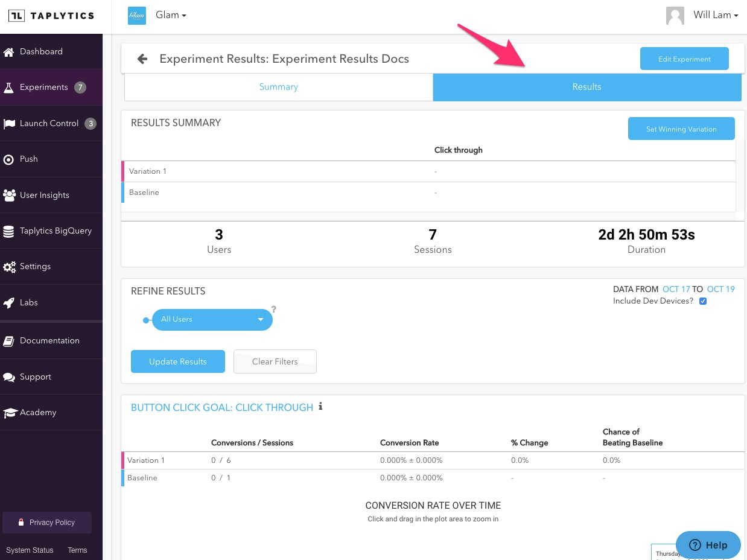Viewport: 747px width, 560px height.
Task: Click the Documentation book icon
Action: click(x=9, y=341)
